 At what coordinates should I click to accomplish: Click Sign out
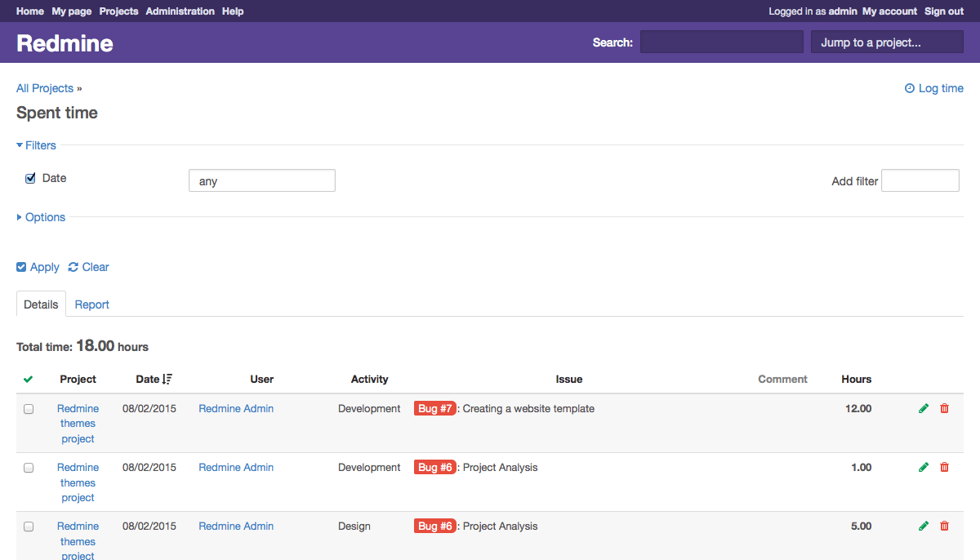(x=944, y=11)
